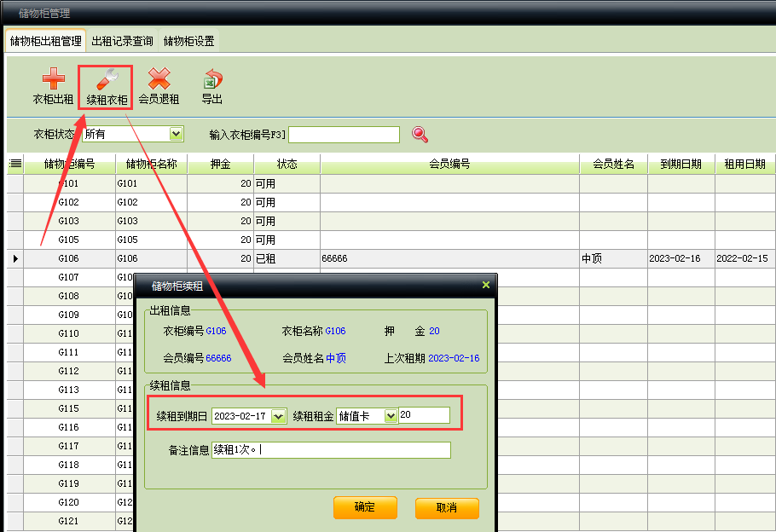Select row G108 in locker number column
This screenshot has width=776, height=532.
pyautogui.click(x=69, y=296)
